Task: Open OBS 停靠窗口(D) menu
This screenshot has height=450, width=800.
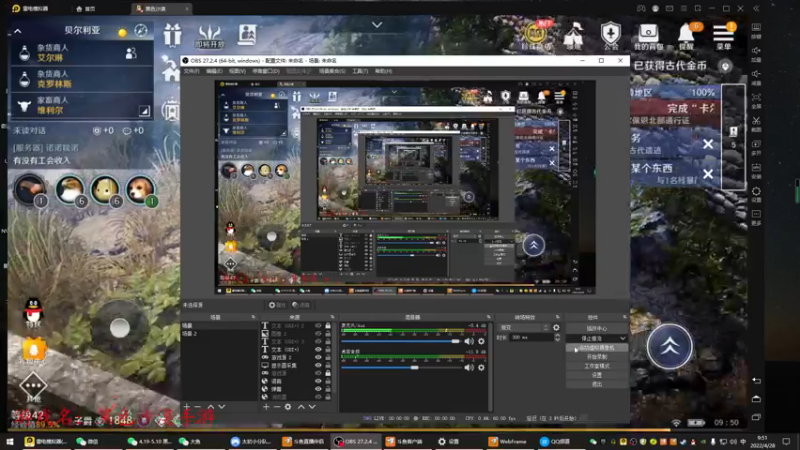Action: 266,71
